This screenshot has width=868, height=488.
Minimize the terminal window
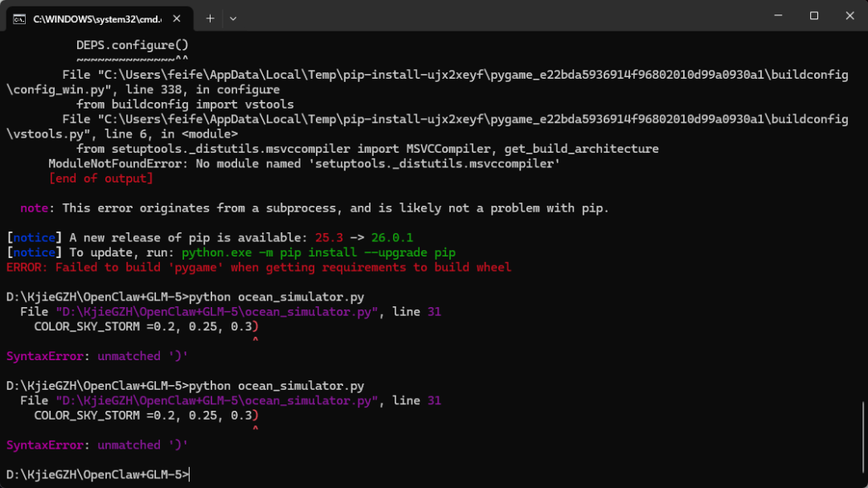tap(778, 15)
